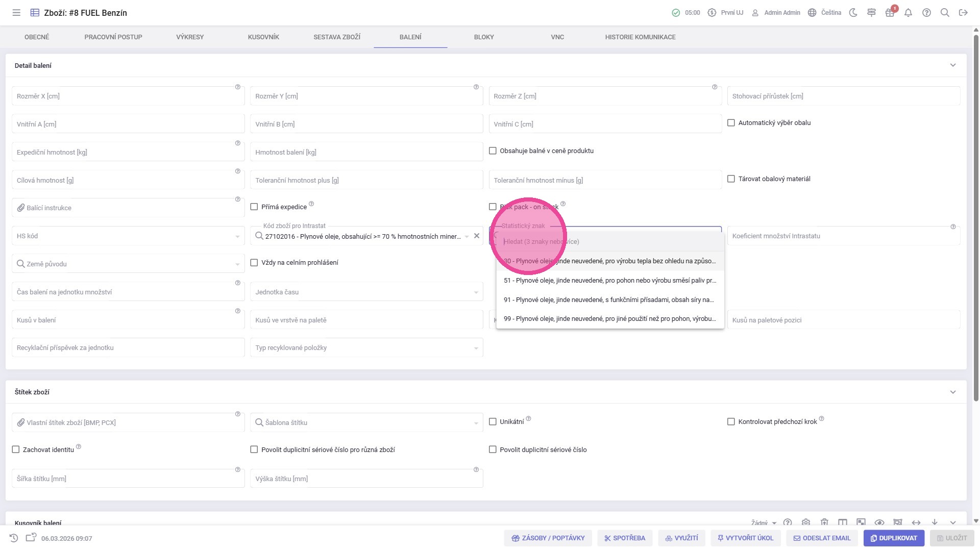Clear the Kód zboží pro Intrastat value

(x=477, y=236)
